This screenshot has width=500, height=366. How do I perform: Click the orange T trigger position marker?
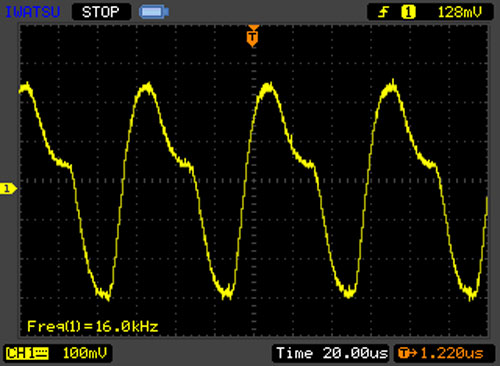(x=253, y=36)
